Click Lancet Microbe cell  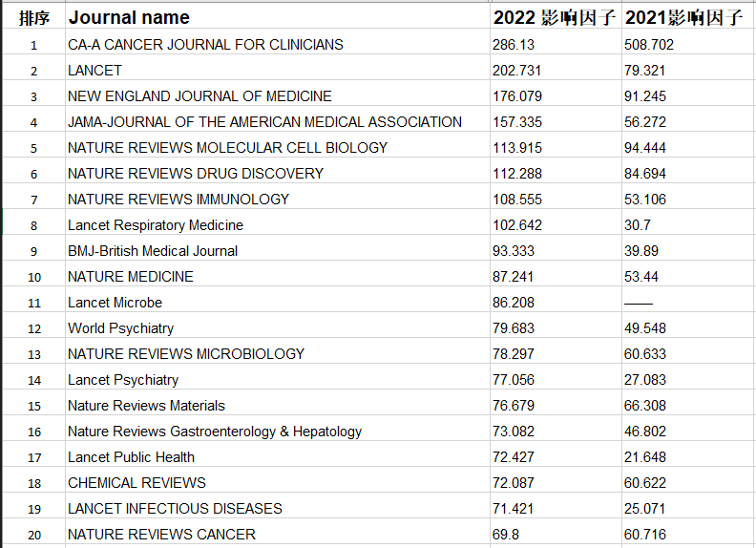tap(277, 299)
